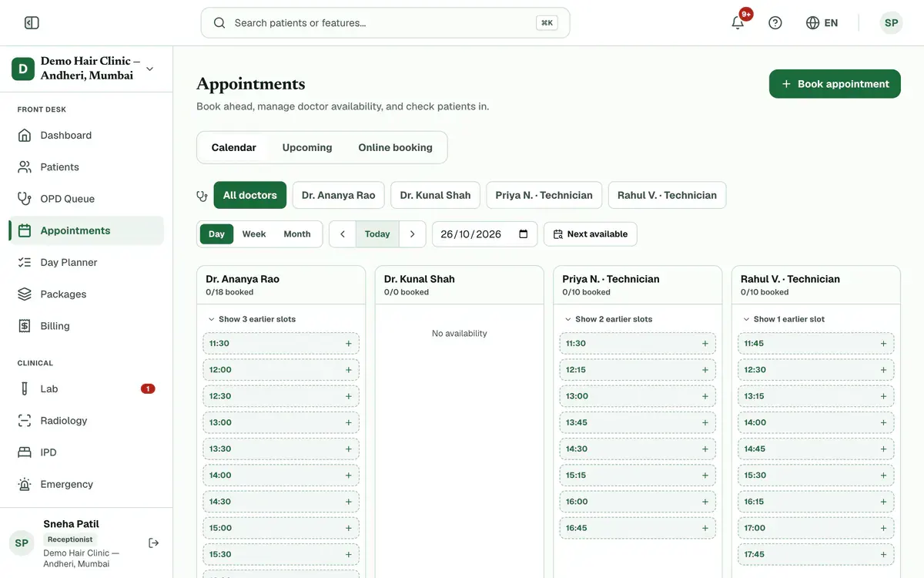The height and width of the screenshot is (578, 924).
Task: Open SP user avatar menu
Action: (891, 23)
